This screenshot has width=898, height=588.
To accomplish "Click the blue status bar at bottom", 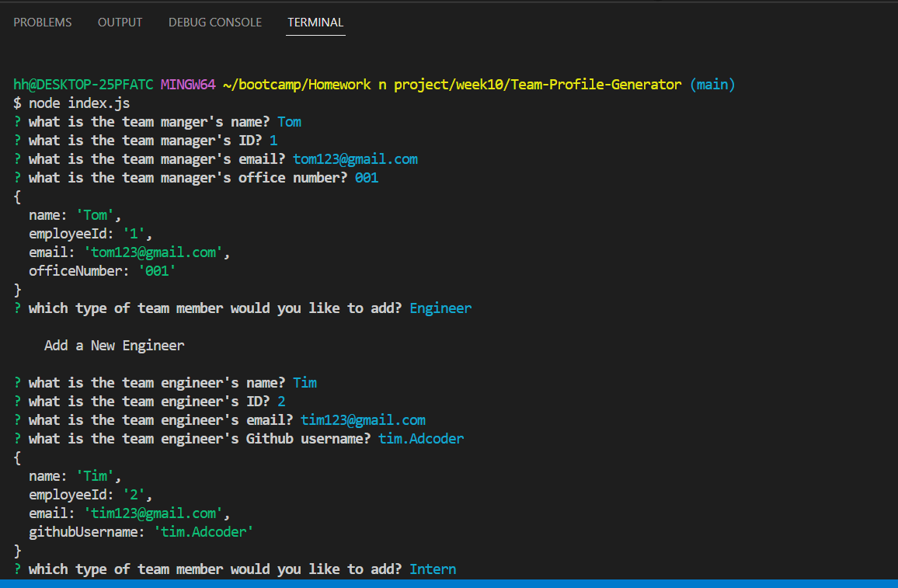I will click(449, 584).
